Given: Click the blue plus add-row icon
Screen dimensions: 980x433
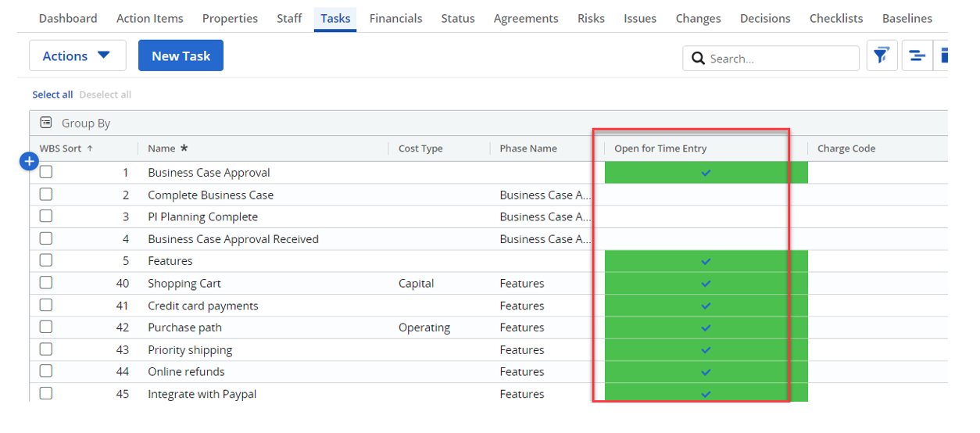Looking at the screenshot, I should point(29,162).
